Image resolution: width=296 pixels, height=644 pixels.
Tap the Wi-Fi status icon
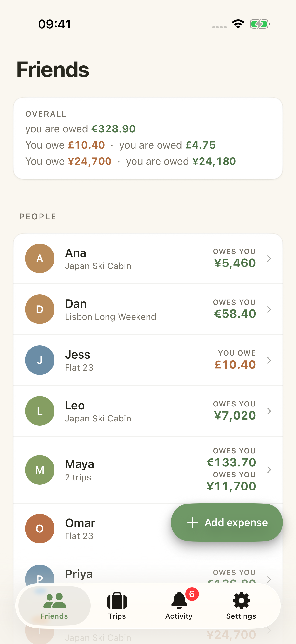238,24
